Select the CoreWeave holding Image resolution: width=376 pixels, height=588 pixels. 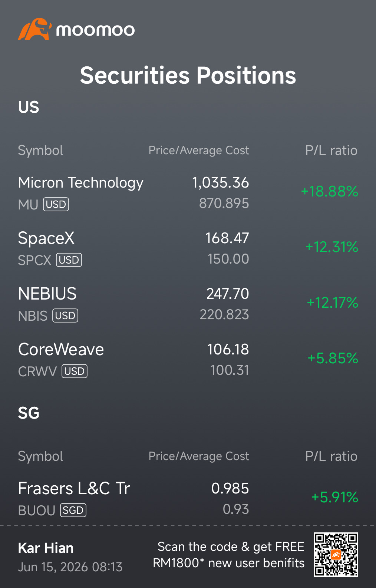click(x=188, y=360)
